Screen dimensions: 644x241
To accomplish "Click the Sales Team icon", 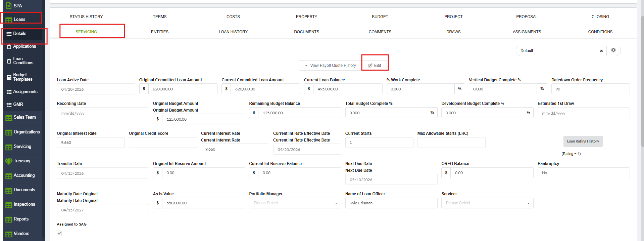I will [x=9, y=118].
